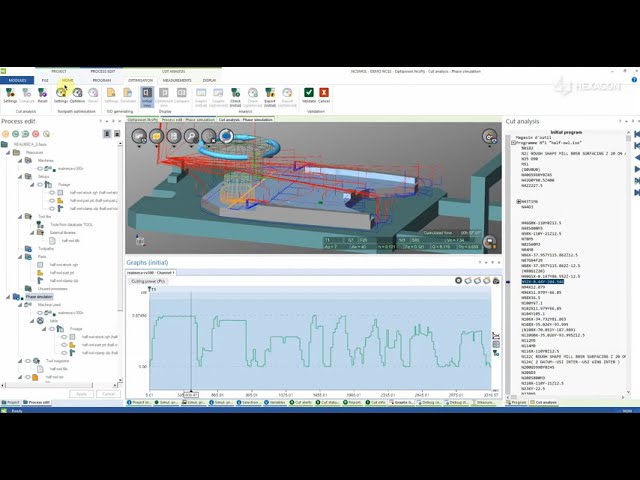Click round button at viewport top-right

[x=489, y=136]
